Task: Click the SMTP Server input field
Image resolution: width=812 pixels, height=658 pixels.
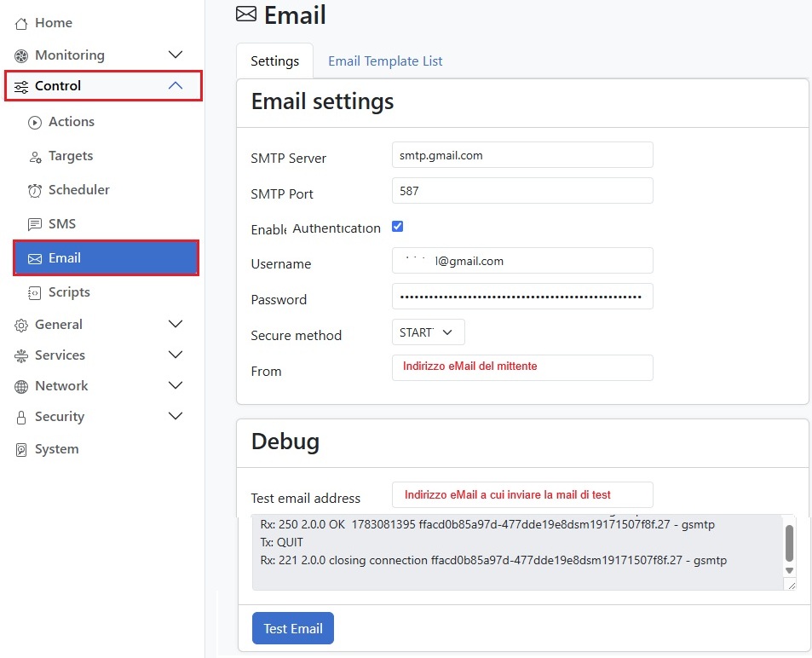Action: (522, 155)
